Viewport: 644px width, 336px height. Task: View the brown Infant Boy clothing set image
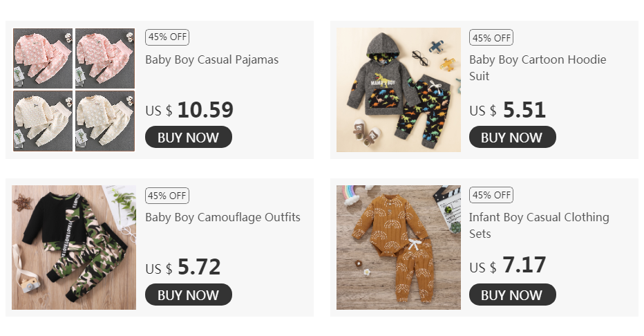pyautogui.click(x=398, y=248)
